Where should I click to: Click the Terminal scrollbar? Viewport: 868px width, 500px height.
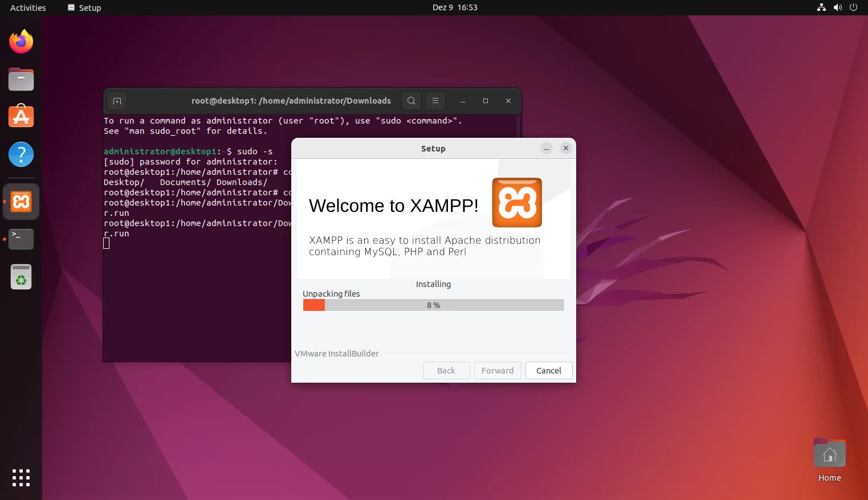pyautogui.click(x=518, y=126)
